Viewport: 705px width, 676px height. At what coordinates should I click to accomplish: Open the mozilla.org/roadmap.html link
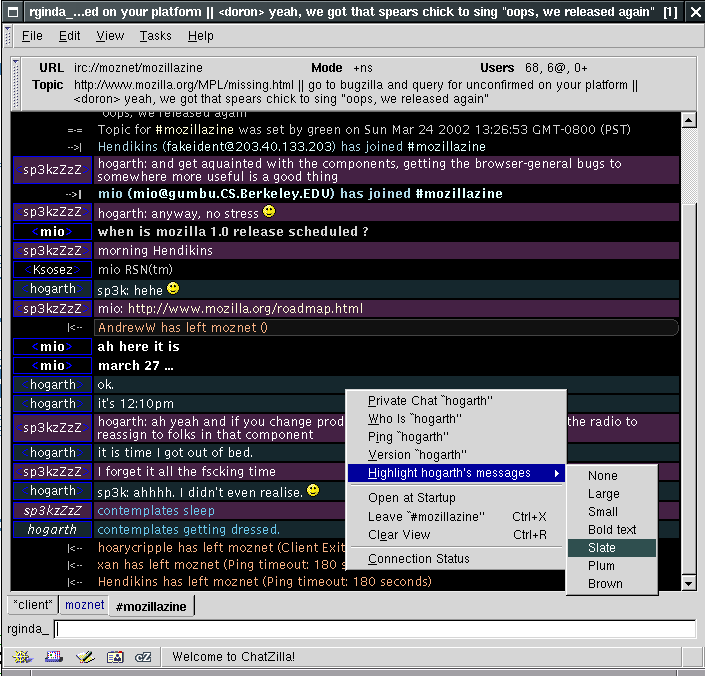(245, 309)
